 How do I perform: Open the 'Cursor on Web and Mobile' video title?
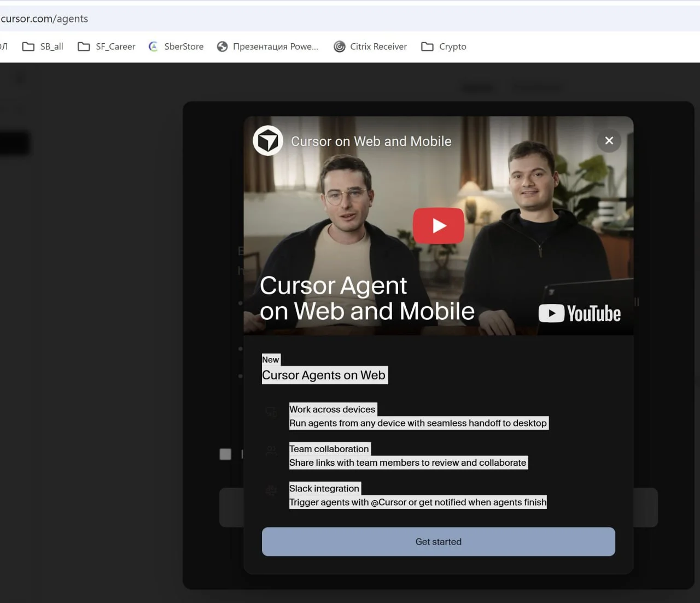[x=371, y=142]
